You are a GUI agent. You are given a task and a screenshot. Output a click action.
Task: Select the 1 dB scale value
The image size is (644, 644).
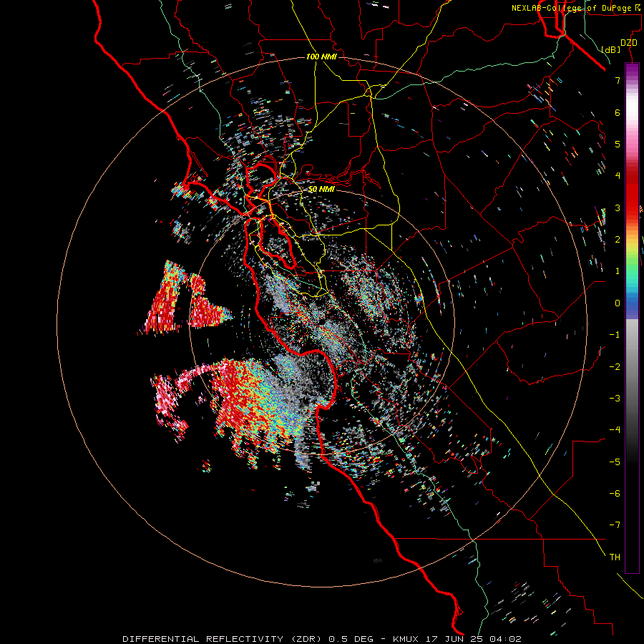click(618, 271)
